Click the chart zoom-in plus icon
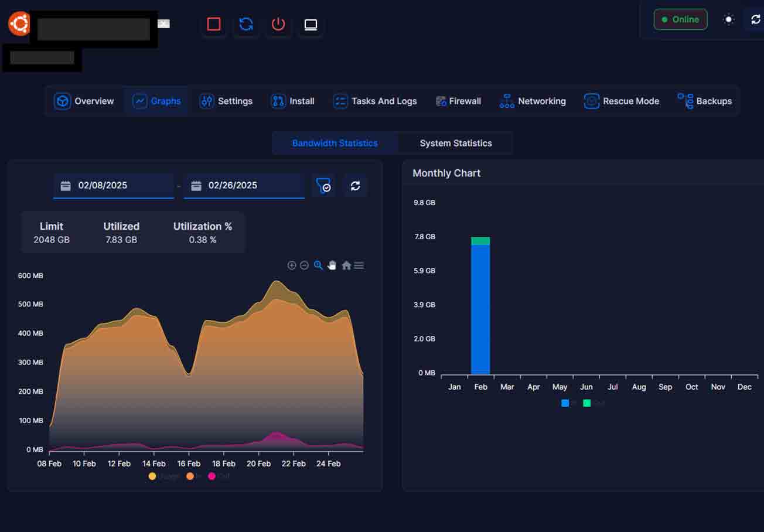 tap(291, 265)
